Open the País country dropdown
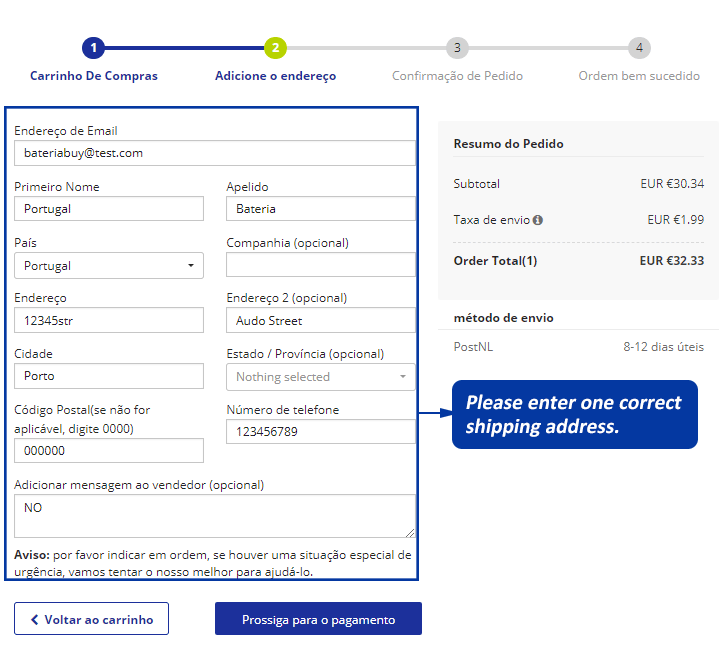Viewport: 720px width, 657px height. 109,265
